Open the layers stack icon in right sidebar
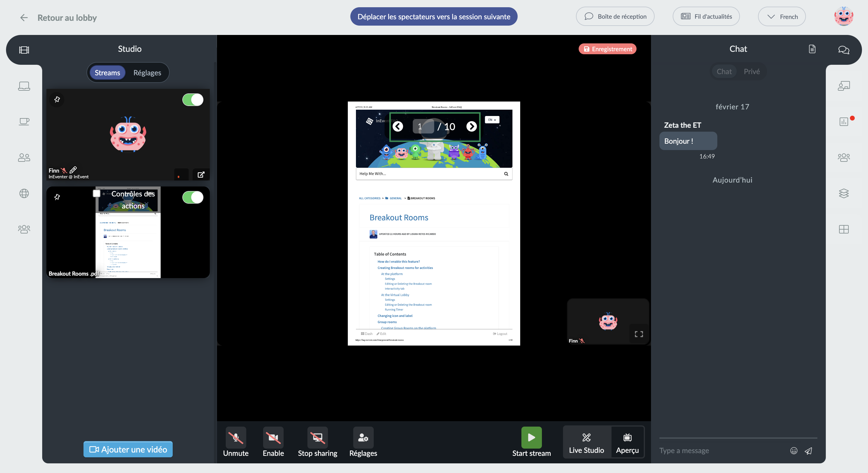 tap(844, 193)
